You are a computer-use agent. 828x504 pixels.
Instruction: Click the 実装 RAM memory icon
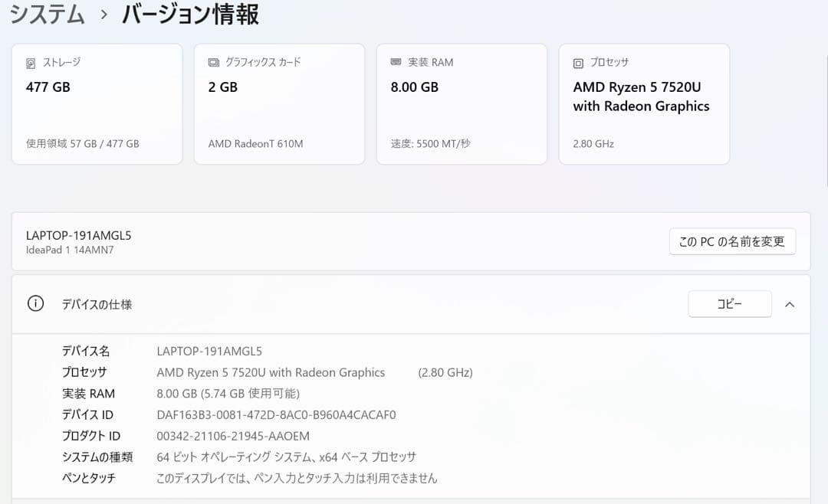(x=396, y=62)
